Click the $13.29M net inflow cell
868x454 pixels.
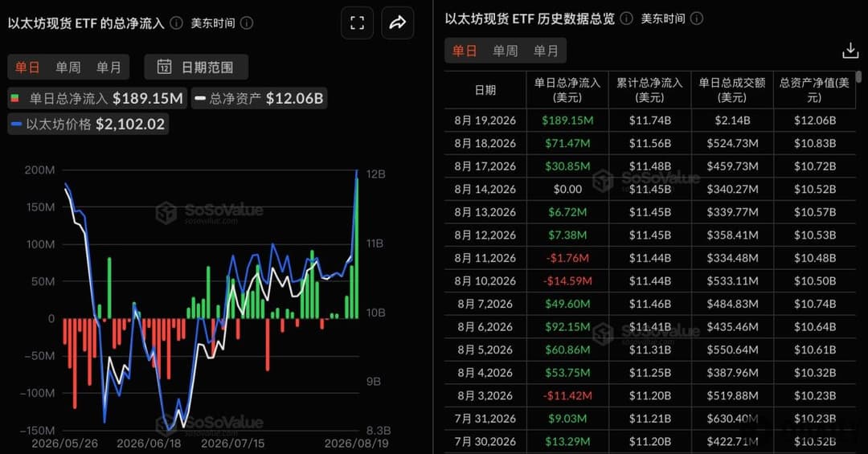pos(567,442)
